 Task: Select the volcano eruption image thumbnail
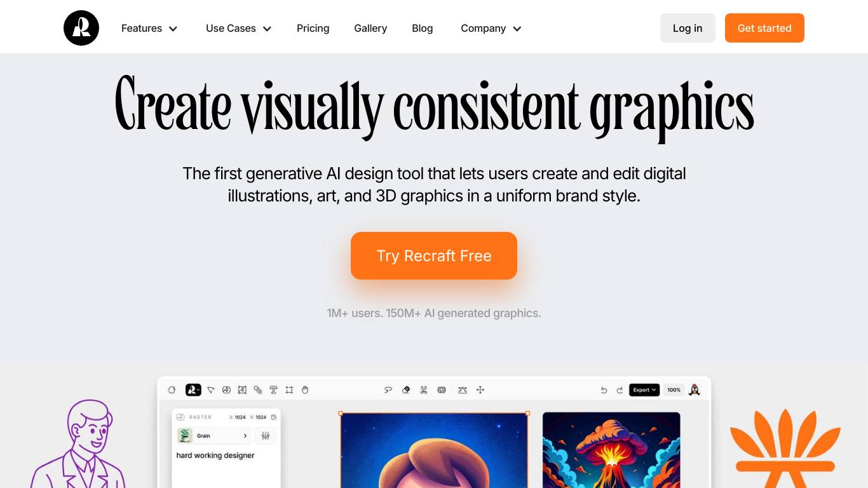coord(611,450)
